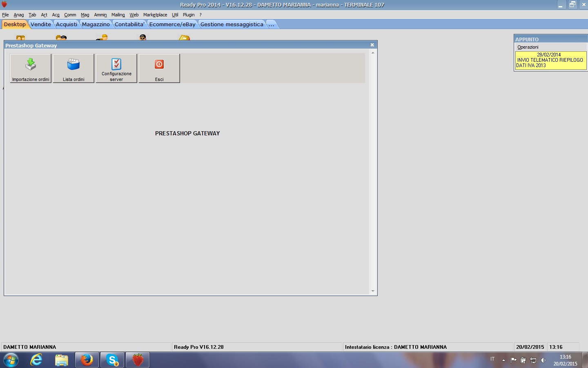Click DAMETTO MARIANNA in the status bar
The height and width of the screenshot is (368, 588).
click(x=30, y=347)
